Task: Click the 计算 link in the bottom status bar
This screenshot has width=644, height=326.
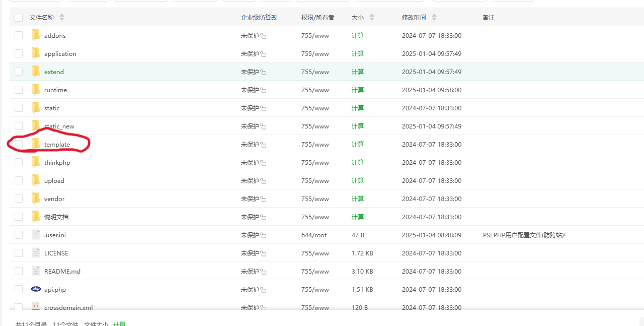Action: click(120, 324)
